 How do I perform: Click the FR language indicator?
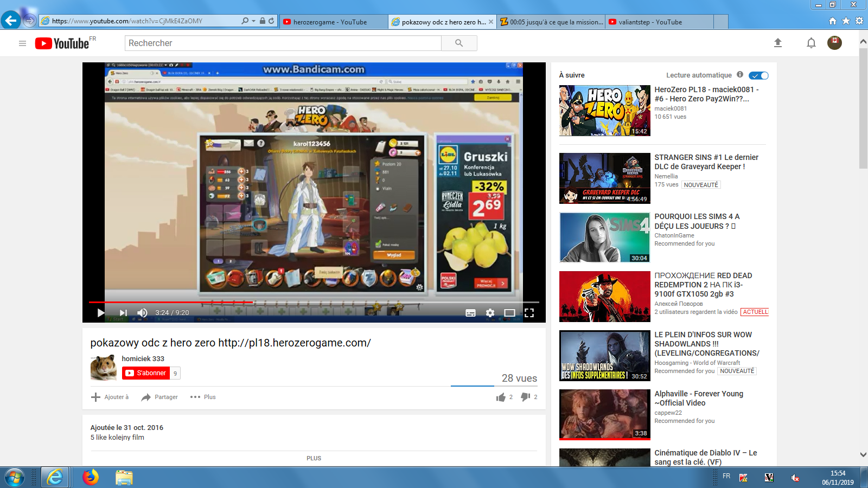pyautogui.click(x=726, y=476)
